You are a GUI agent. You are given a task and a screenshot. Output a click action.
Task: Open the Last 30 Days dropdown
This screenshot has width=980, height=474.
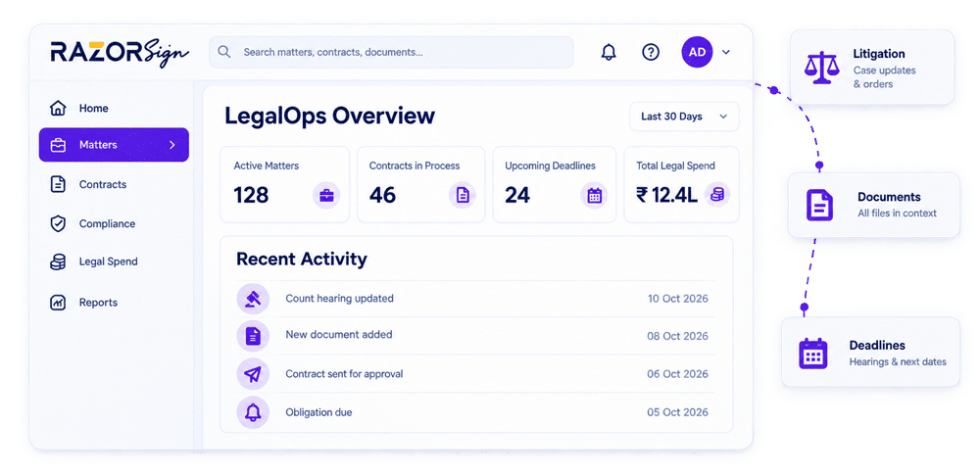pyautogui.click(x=684, y=117)
